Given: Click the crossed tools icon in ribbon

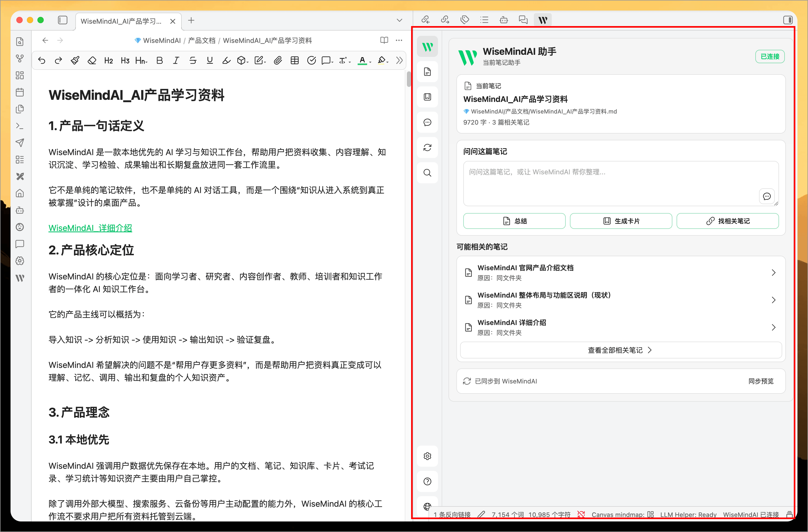Looking at the screenshot, I should coord(20,176).
